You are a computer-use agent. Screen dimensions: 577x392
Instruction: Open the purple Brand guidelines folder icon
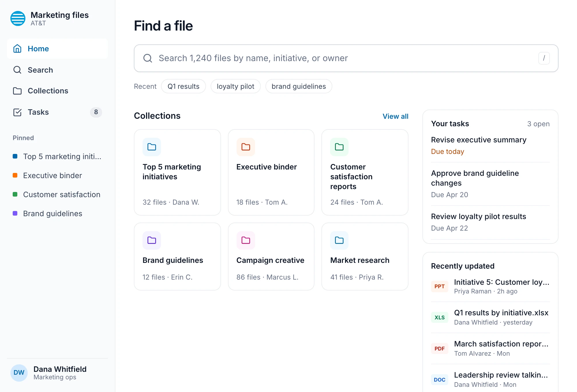click(152, 240)
